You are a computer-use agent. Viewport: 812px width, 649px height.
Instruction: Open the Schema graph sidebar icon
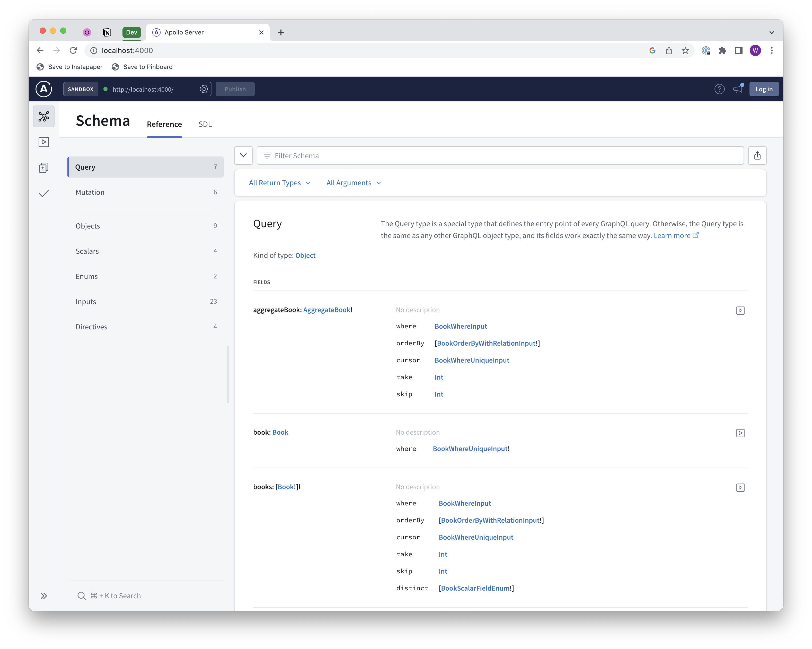[44, 116]
